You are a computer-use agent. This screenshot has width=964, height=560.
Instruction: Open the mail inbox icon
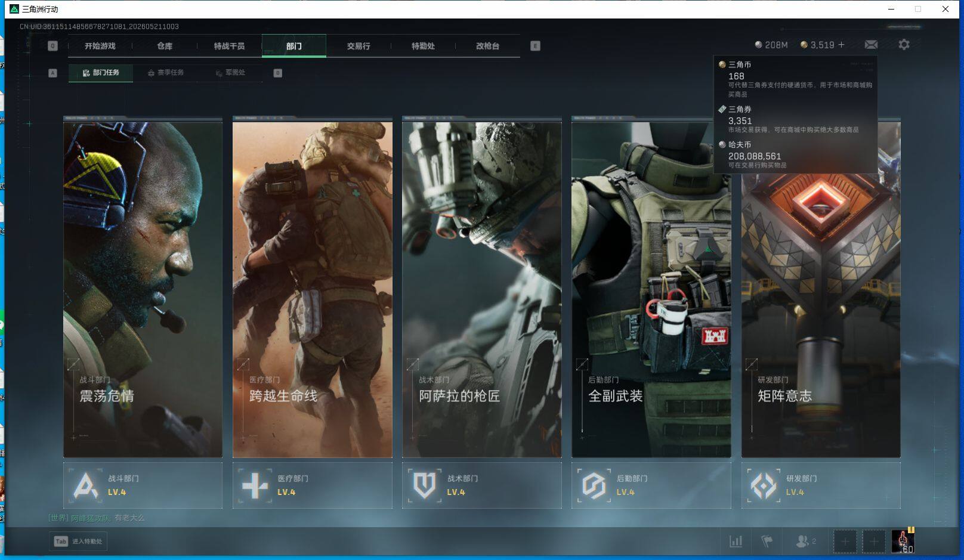(871, 45)
